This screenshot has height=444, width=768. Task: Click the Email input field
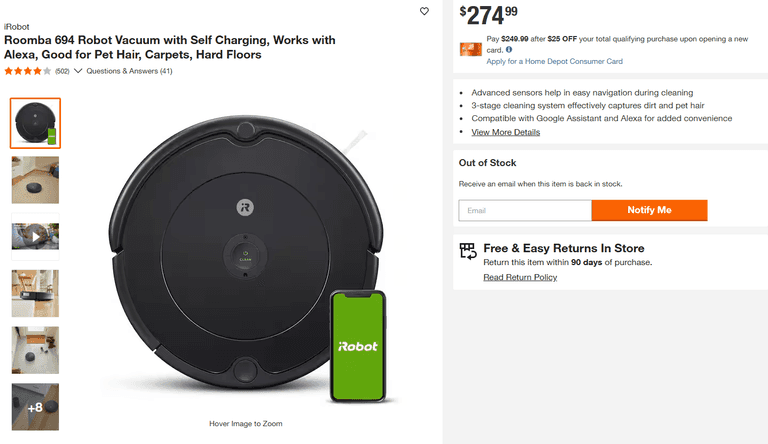525,211
